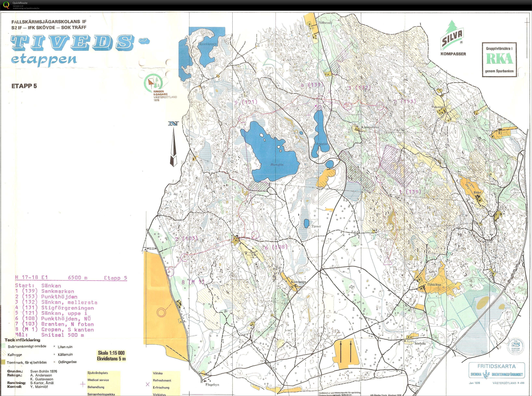
Task: Click the Start: Sänkan description row
Action: [x=38, y=286]
